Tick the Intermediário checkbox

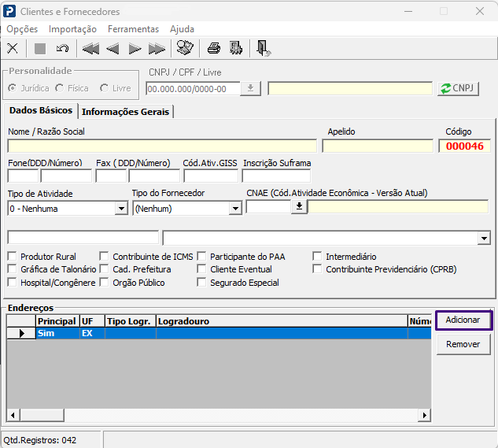[x=317, y=256]
